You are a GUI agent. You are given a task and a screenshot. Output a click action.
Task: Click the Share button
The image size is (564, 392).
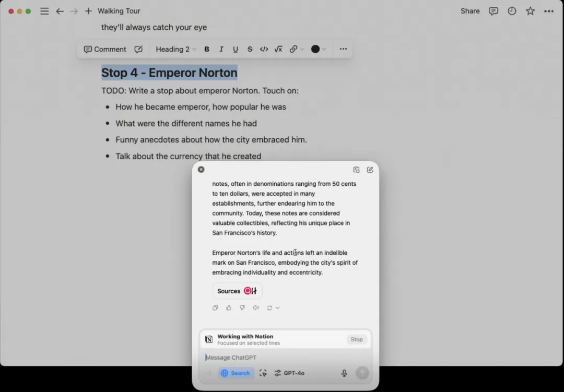(470, 11)
